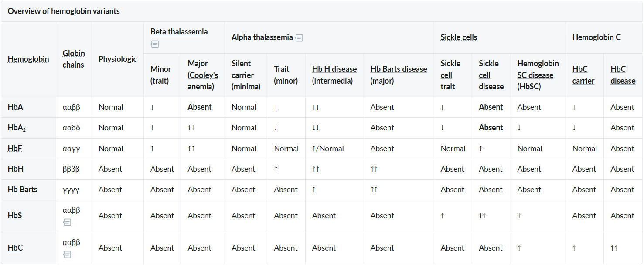Click the Globin chains header term

coord(74,59)
